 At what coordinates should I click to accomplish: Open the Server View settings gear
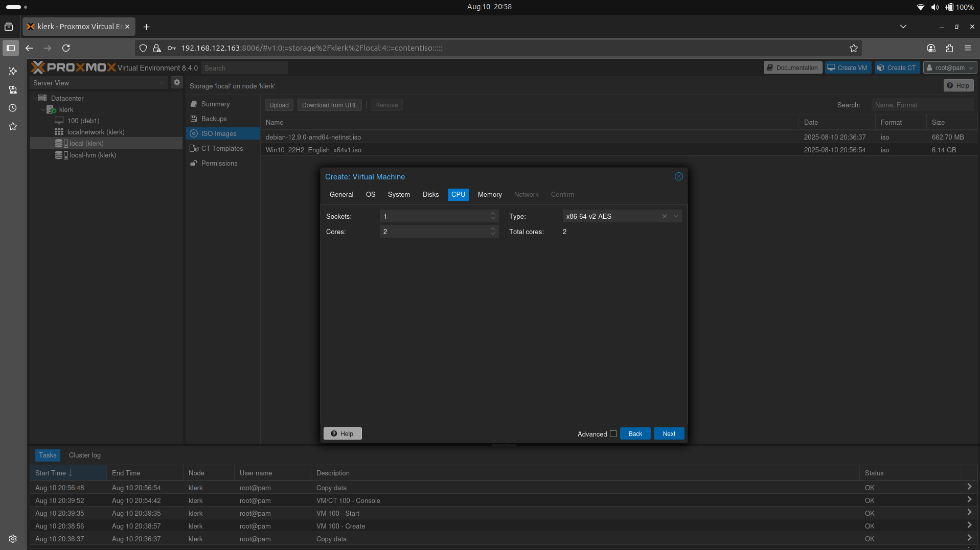tap(176, 82)
